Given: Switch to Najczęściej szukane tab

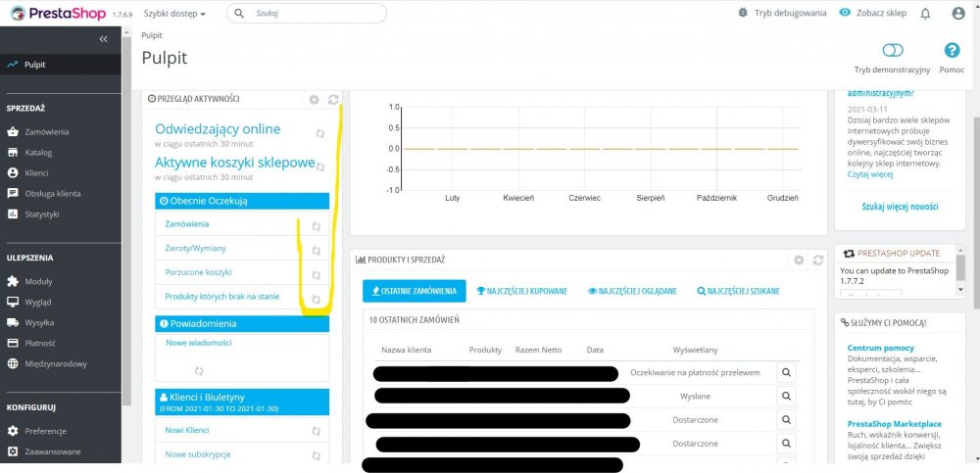Looking at the screenshot, I should point(738,291).
